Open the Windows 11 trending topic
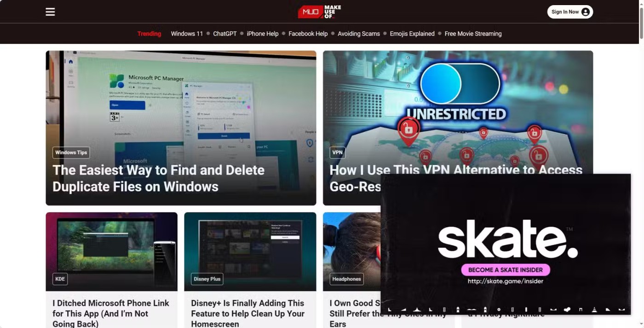644x328 pixels. pyautogui.click(x=187, y=34)
